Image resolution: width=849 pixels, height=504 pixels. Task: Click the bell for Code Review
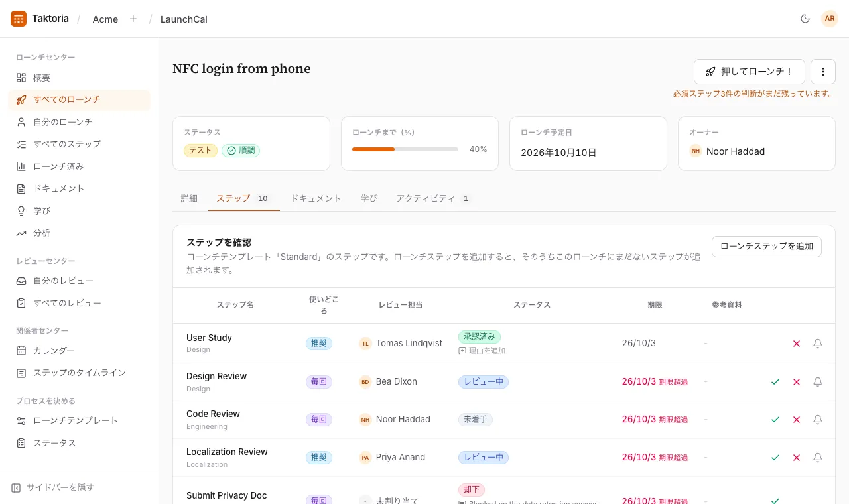[818, 420]
